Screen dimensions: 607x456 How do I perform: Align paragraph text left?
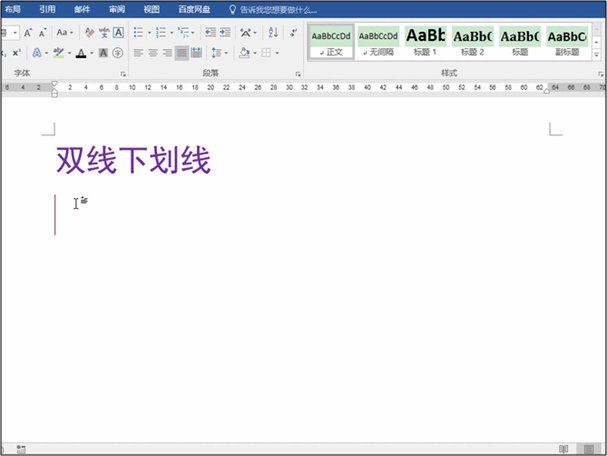[x=138, y=53]
